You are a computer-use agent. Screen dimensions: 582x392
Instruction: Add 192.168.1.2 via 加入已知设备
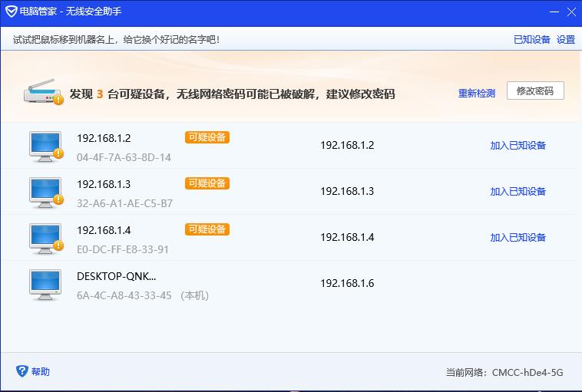(x=518, y=146)
